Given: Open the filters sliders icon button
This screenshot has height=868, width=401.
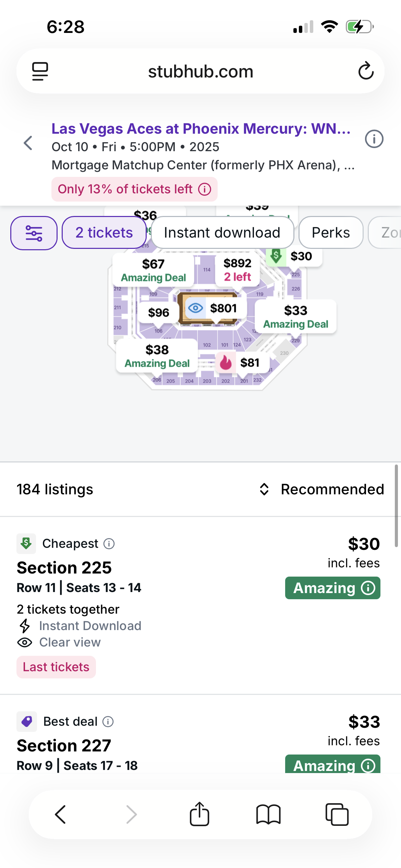Looking at the screenshot, I should tap(34, 233).
